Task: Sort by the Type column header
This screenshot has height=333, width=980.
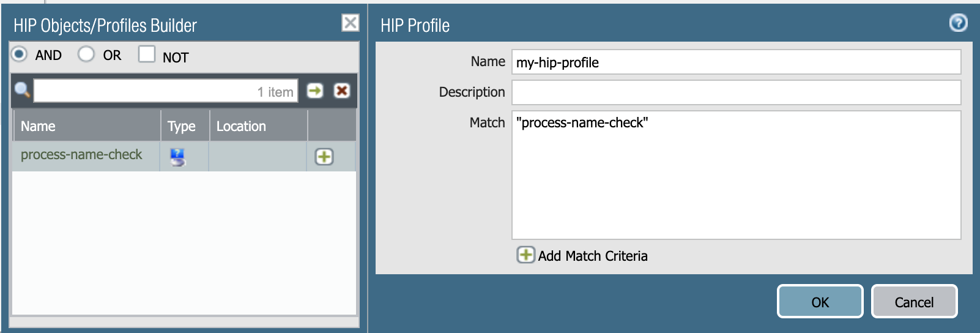Action: (182, 126)
